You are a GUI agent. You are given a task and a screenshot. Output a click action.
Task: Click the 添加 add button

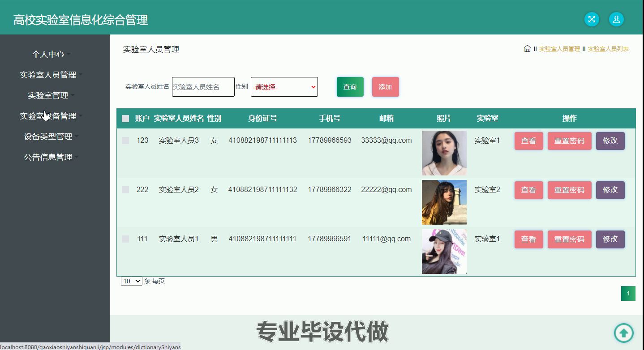tap(385, 87)
